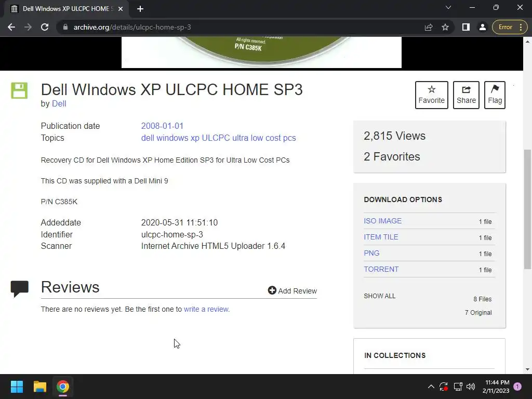Image resolution: width=532 pixels, height=399 pixels.
Task: Click the Reviews speech bubble icon
Action: (x=20, y=289)
